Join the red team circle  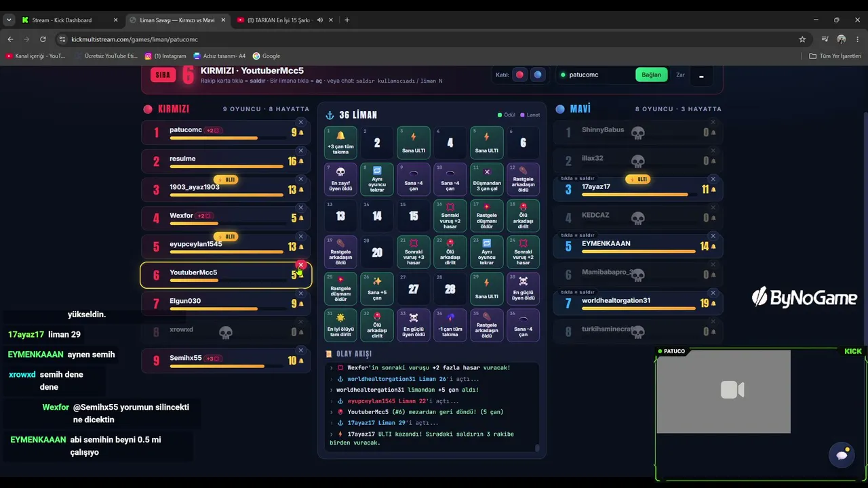coord(519,75)
